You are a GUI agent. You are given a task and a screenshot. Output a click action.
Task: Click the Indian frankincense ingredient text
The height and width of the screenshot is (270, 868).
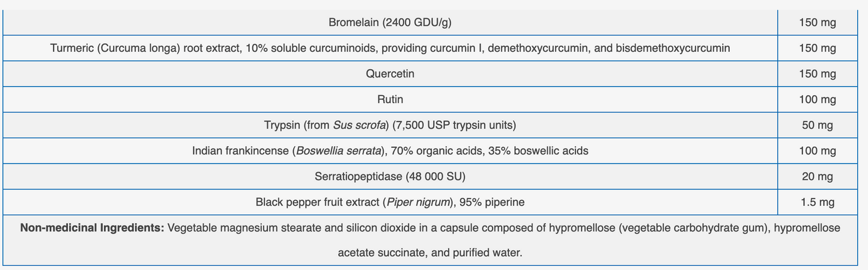(x=390, y=151)
